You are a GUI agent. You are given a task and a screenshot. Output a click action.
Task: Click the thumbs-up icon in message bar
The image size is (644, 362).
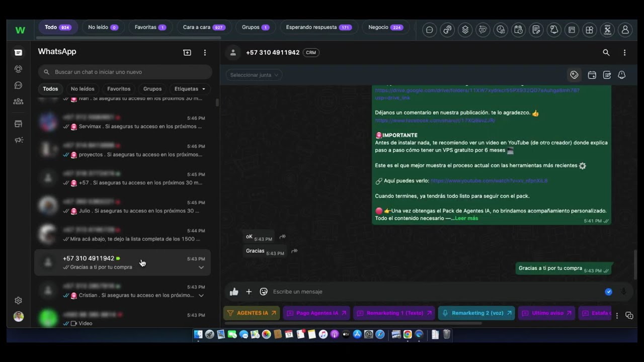coord(234,292)
